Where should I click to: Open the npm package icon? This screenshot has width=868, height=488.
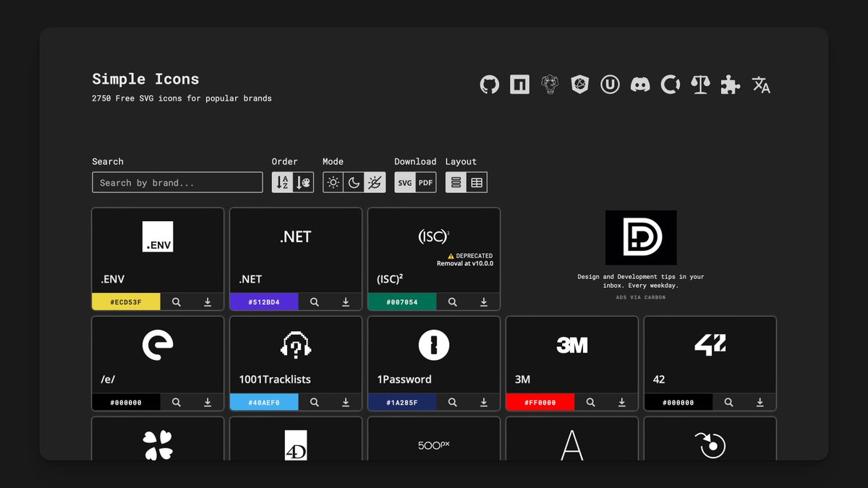[519, 85]
